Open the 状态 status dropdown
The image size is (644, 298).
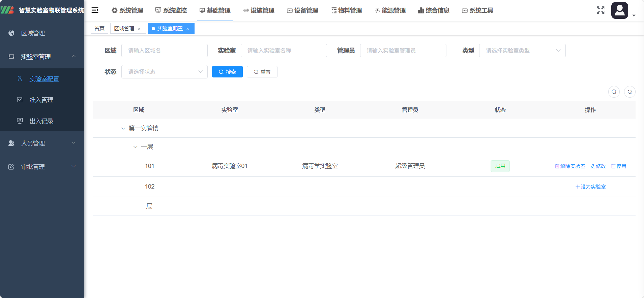point(164,72)
